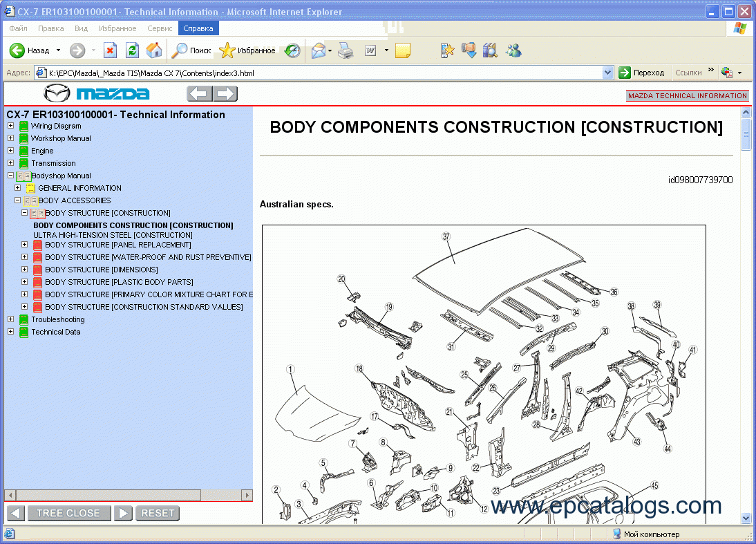Screen dimensions: 756x544
Task: Expand the Workshop Manual tree node
Action: tap(10, 138)
